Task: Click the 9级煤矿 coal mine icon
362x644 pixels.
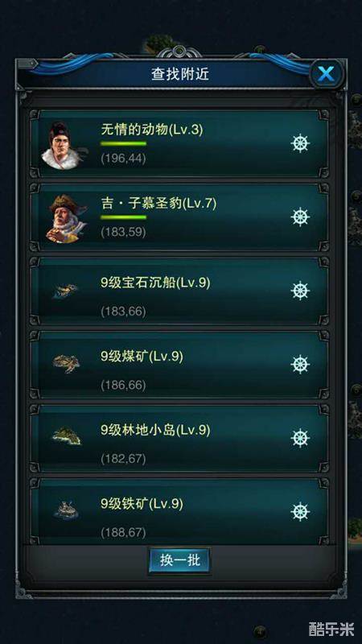Action: coord(66,363)
